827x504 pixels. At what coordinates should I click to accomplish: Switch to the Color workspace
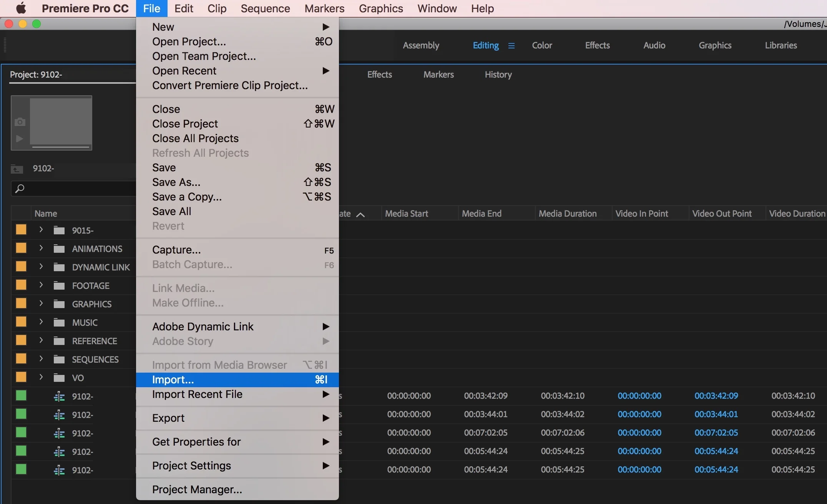point(541,45)
